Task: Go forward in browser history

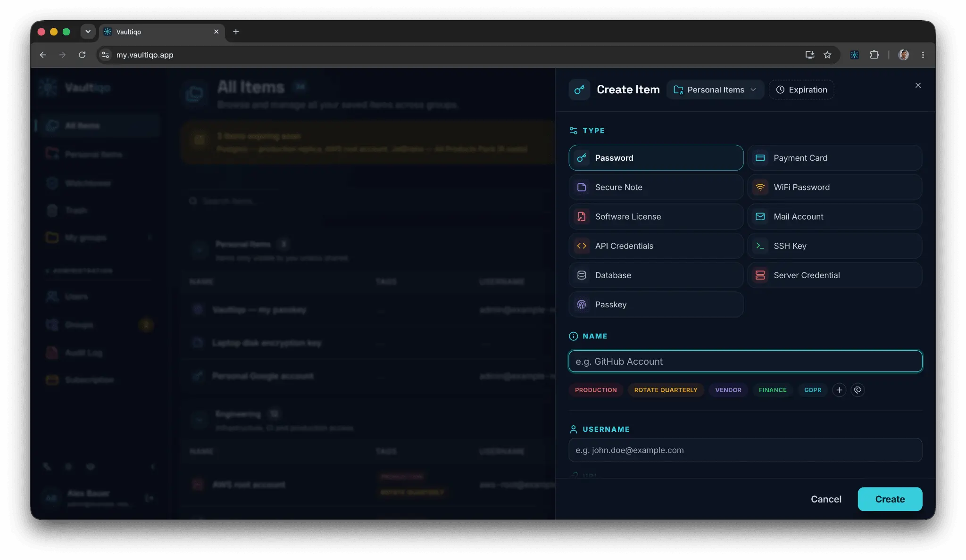Action: [62, 55]
